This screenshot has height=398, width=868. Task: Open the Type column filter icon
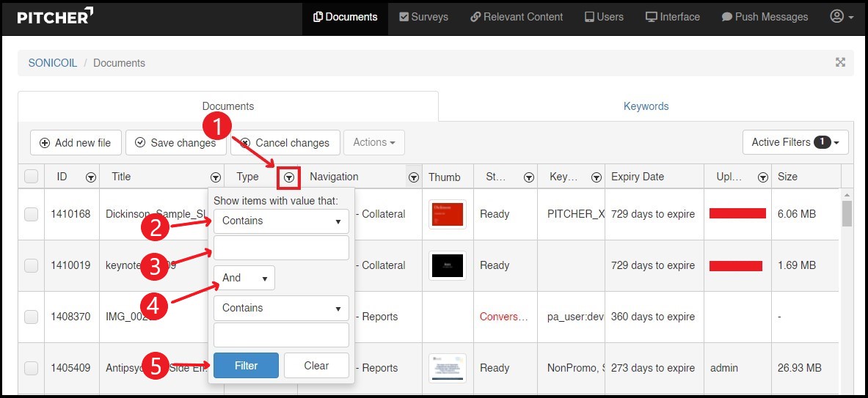point(290,177)
